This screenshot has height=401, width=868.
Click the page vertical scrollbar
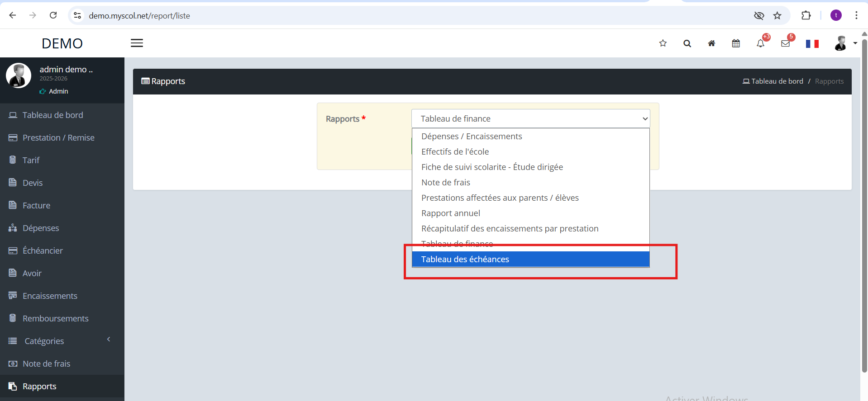[864, 203]
